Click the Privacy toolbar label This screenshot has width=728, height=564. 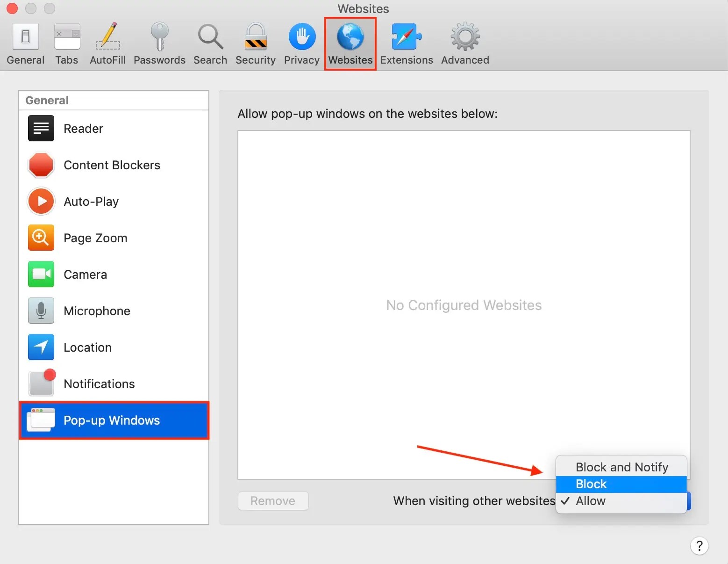coord(302,60)
